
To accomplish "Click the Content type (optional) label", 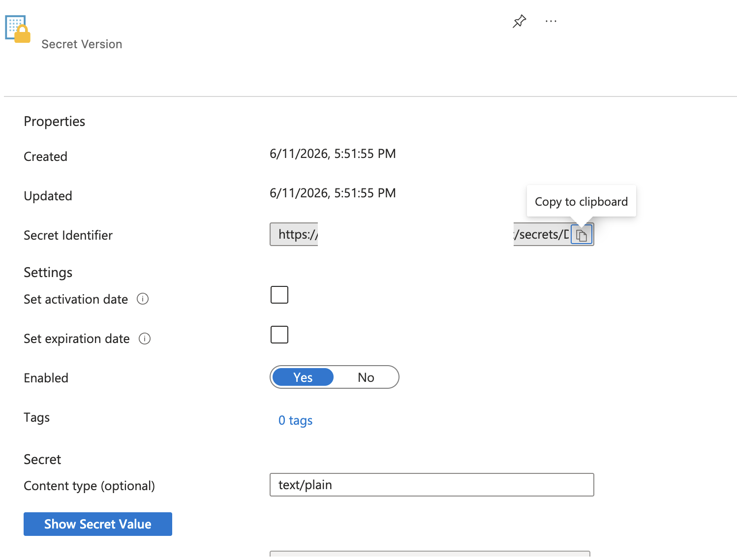I will tap(90, 486).
